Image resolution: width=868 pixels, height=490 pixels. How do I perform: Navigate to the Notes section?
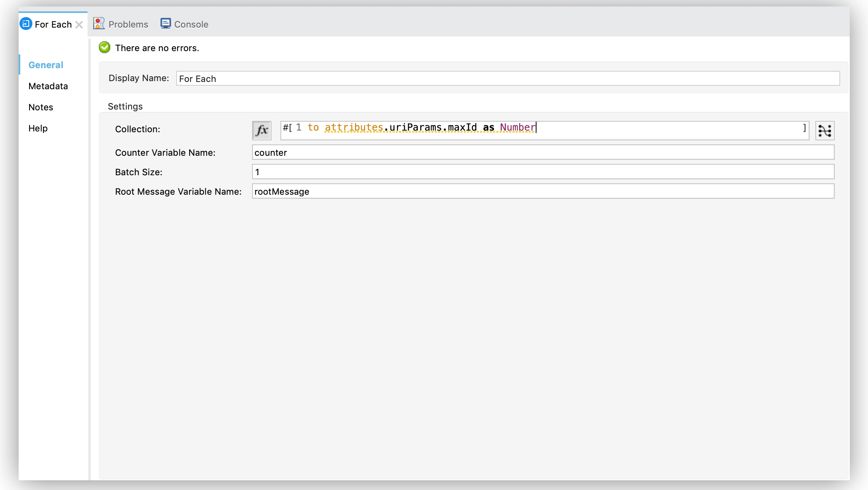click(41, 107)
